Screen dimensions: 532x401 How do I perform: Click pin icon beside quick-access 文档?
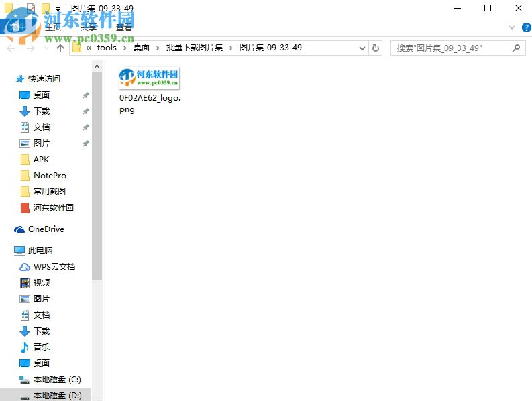[85, 127]
